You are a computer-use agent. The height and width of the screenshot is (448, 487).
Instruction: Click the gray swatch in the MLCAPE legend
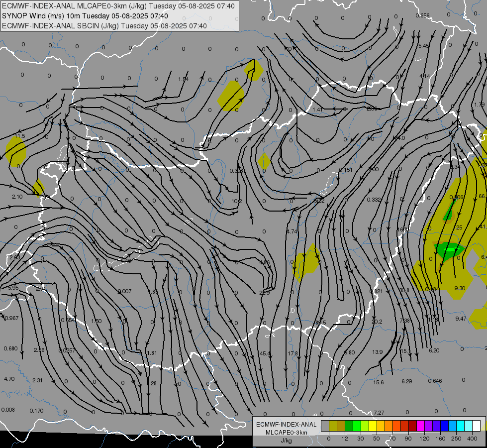(x=325, y=426)
